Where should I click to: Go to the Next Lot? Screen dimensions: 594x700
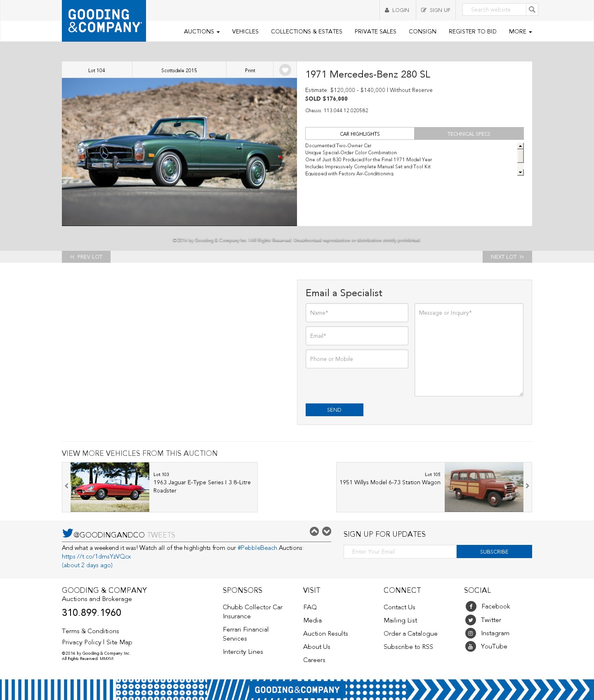click(507, 257)
